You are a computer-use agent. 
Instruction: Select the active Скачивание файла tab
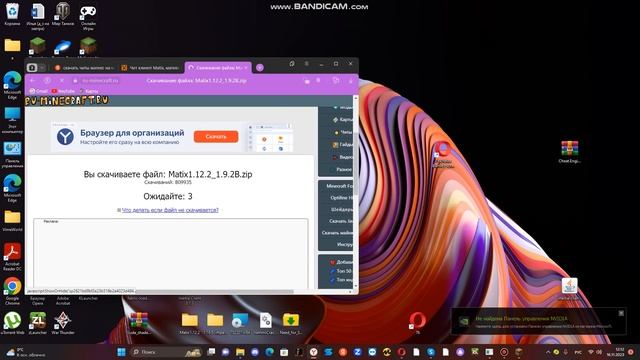(x=218, y=68)
